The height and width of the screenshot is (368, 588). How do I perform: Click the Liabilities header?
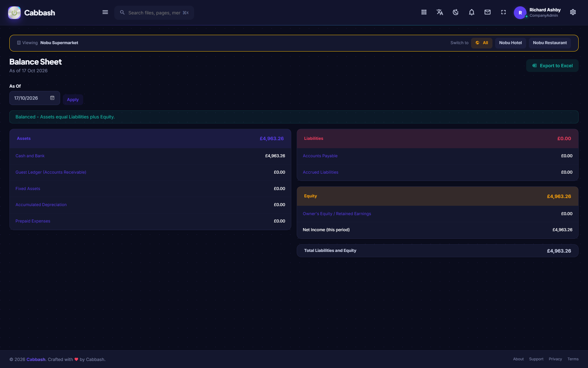(438, 139)
